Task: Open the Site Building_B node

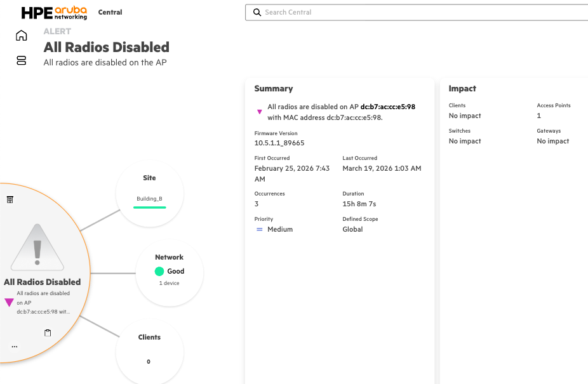Action: click(x=150, y=194)
